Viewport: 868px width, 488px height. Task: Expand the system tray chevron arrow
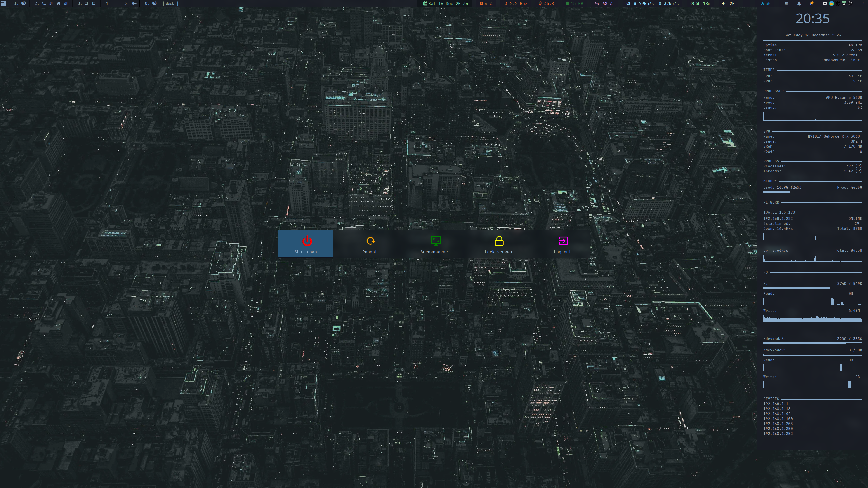[x=863, y=3]
